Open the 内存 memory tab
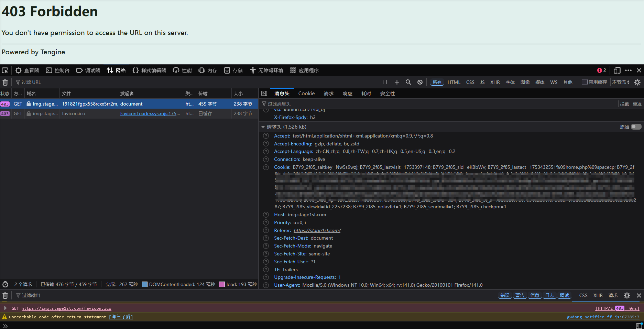 [x=208, y=70]
